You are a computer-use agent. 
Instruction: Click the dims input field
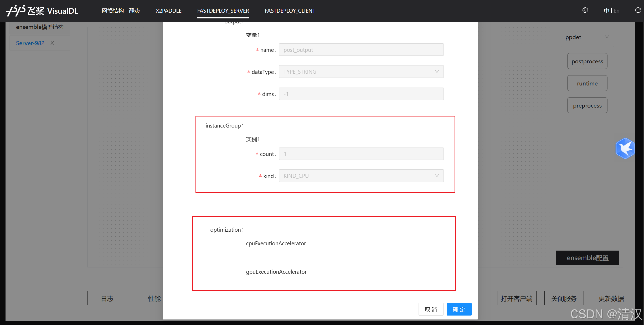361,94
